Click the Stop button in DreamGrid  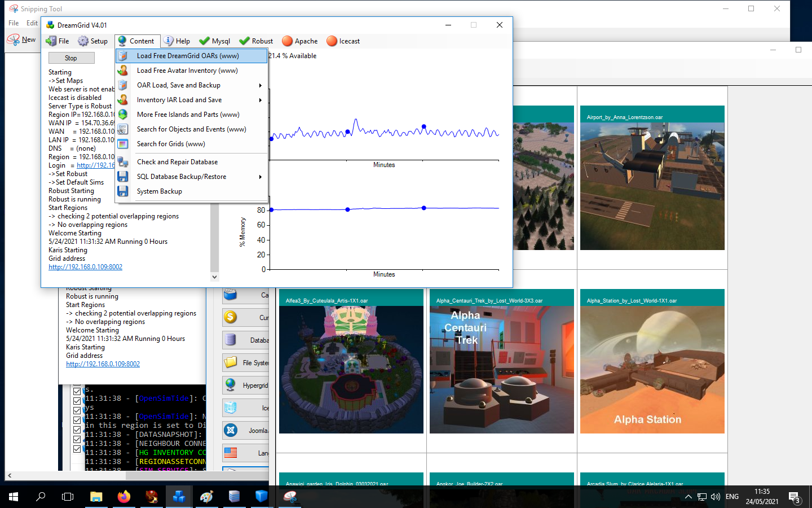click(71, 58)
